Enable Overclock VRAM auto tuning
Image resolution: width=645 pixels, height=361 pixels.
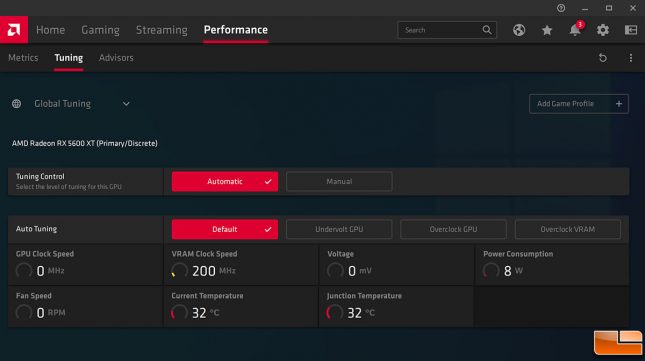[x=568, y=229]
